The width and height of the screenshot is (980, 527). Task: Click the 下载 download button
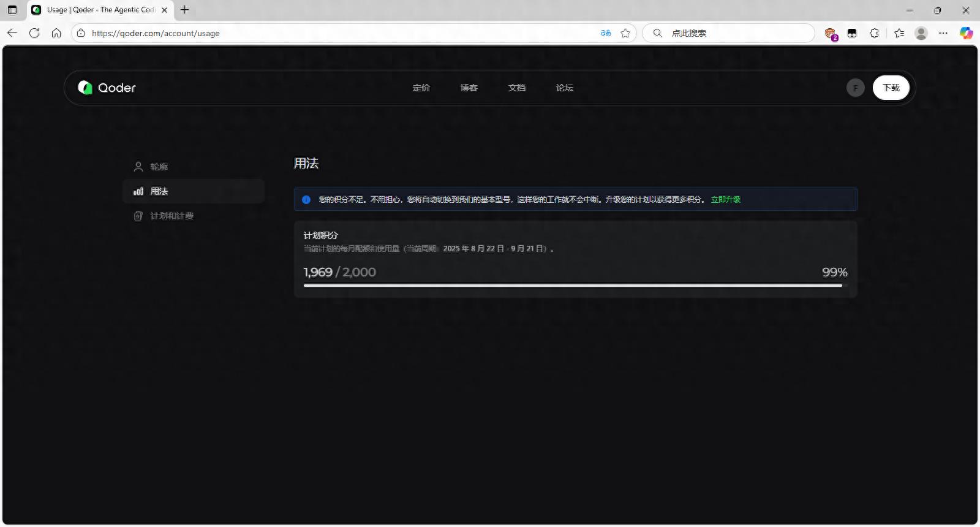891,88
